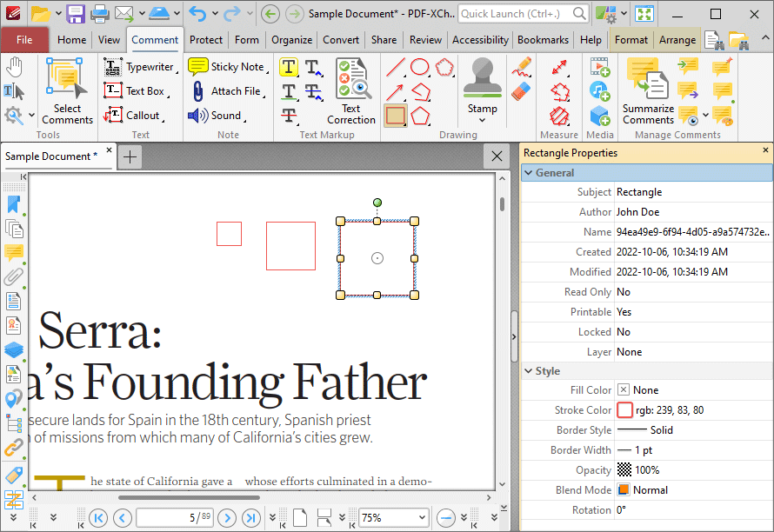
Task: Choose the Attach File tool
Action: tap(228, 90)
